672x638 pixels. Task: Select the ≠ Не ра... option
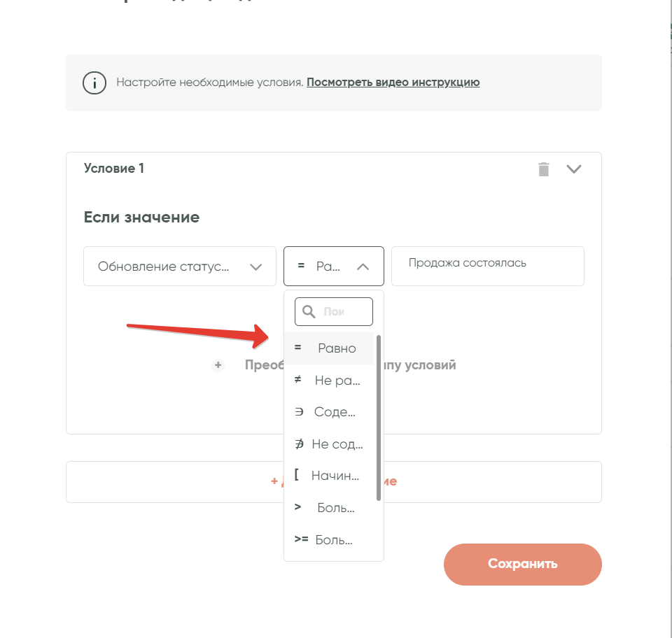tap(329, 381)
